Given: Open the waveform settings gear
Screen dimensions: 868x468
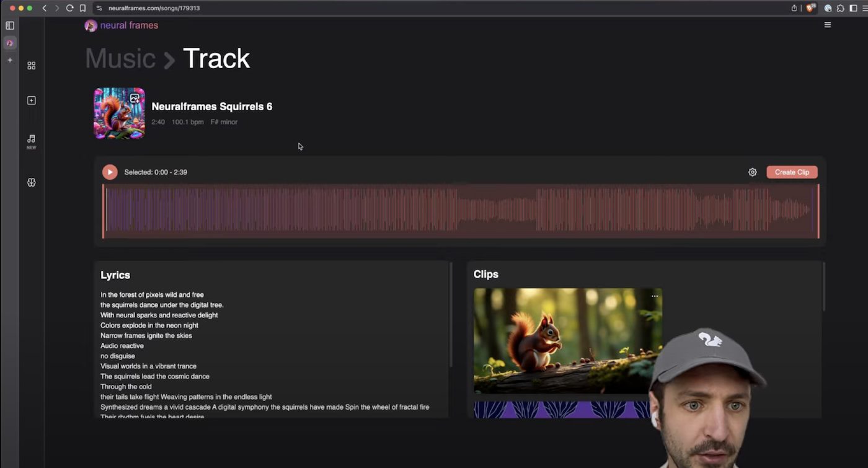Looking at the screenshot, I should pyautogui.click(x=752, y=172).
